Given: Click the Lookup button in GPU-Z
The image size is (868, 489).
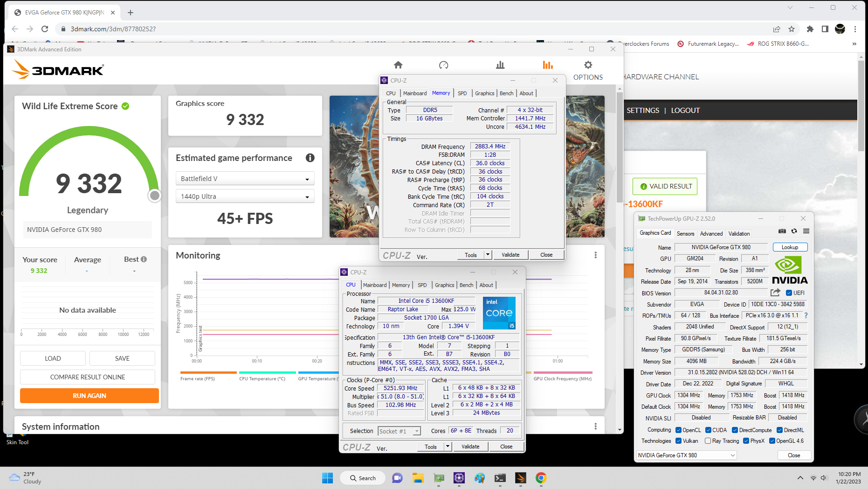Looking at the screenshot, I should (790, 247).
